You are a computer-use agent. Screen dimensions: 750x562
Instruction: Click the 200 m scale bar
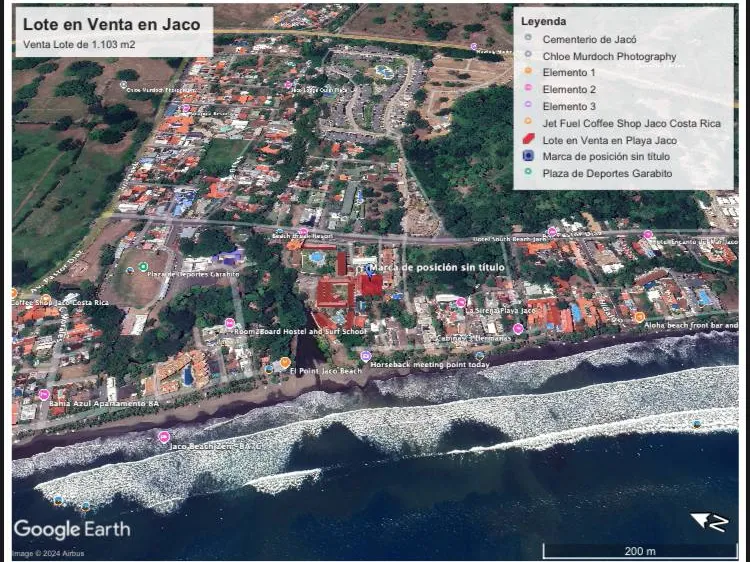[639, 551]
